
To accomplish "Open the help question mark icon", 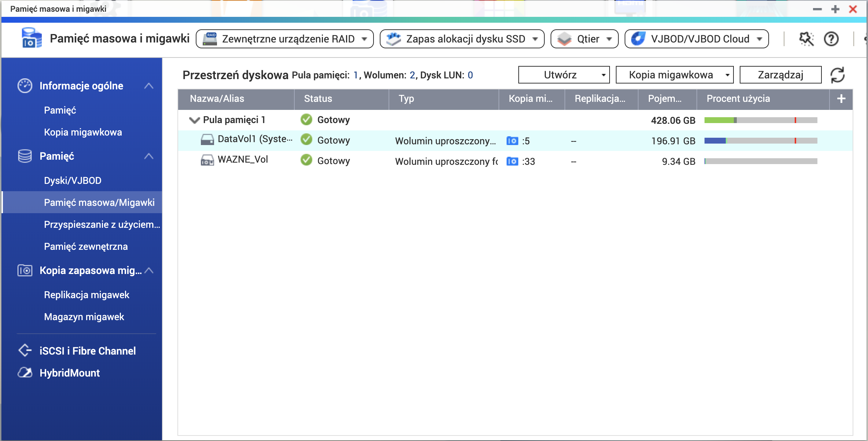I will coord(831,39).
